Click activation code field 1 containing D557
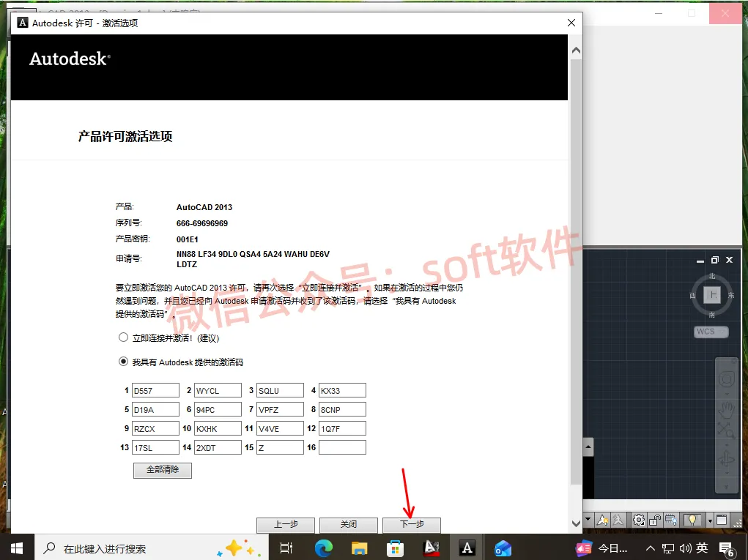The height and width of the screenshot is (560, 748). (155, 390)
